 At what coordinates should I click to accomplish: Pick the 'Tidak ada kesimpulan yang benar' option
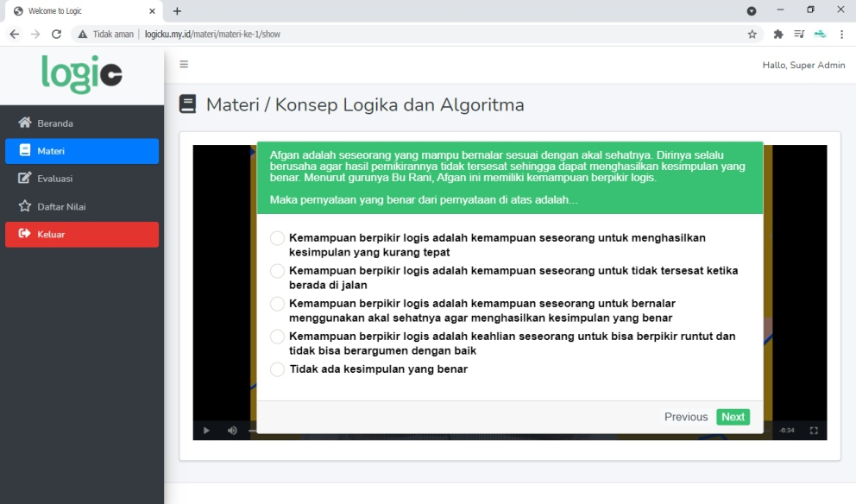277,369
